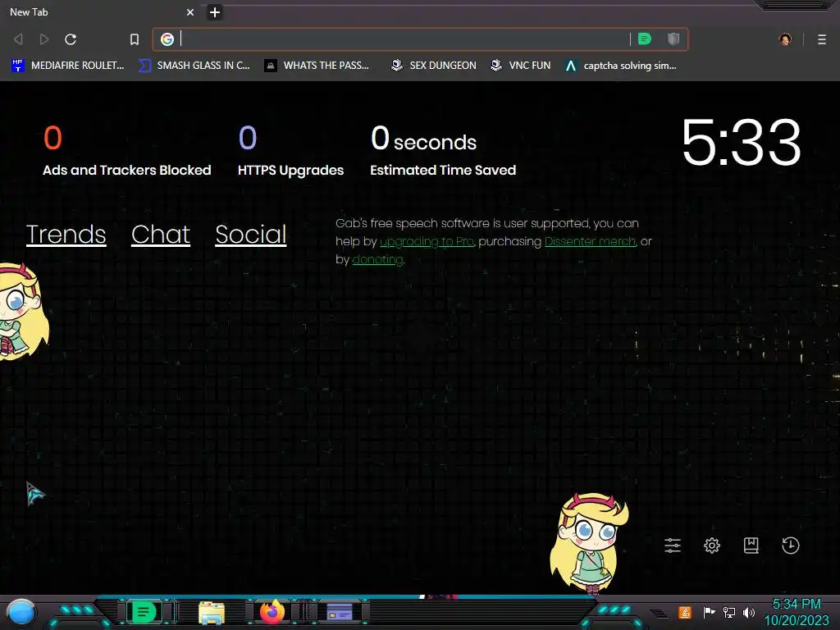
Task: Reload the page with refresh icon
Action: tap(71, 39)
